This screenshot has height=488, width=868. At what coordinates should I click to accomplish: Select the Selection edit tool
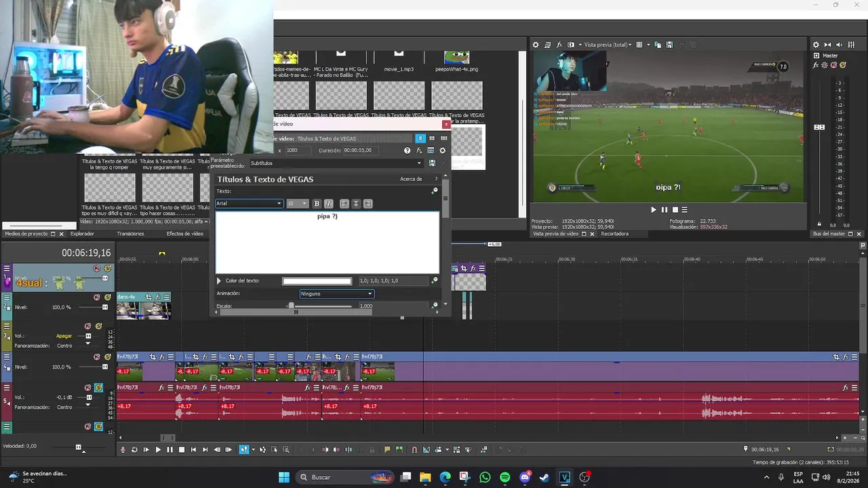coord(274,449)
